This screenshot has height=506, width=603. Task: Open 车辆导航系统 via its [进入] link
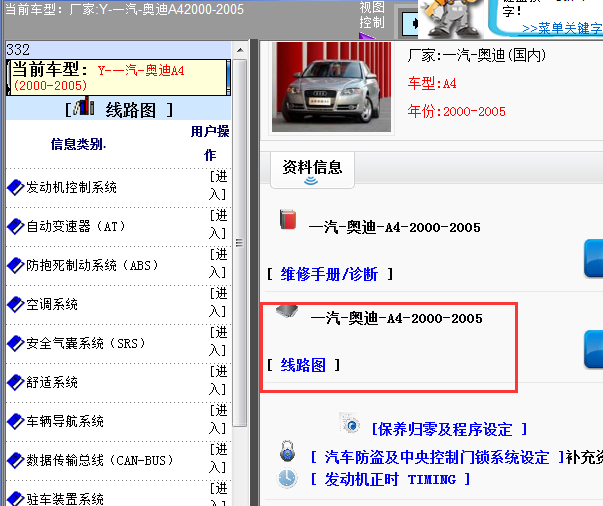(218, 419)
